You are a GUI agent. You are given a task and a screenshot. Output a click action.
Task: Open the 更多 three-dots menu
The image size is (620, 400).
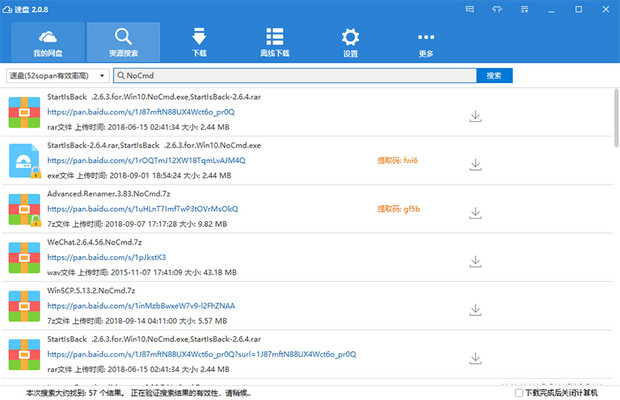coord(426,42)
